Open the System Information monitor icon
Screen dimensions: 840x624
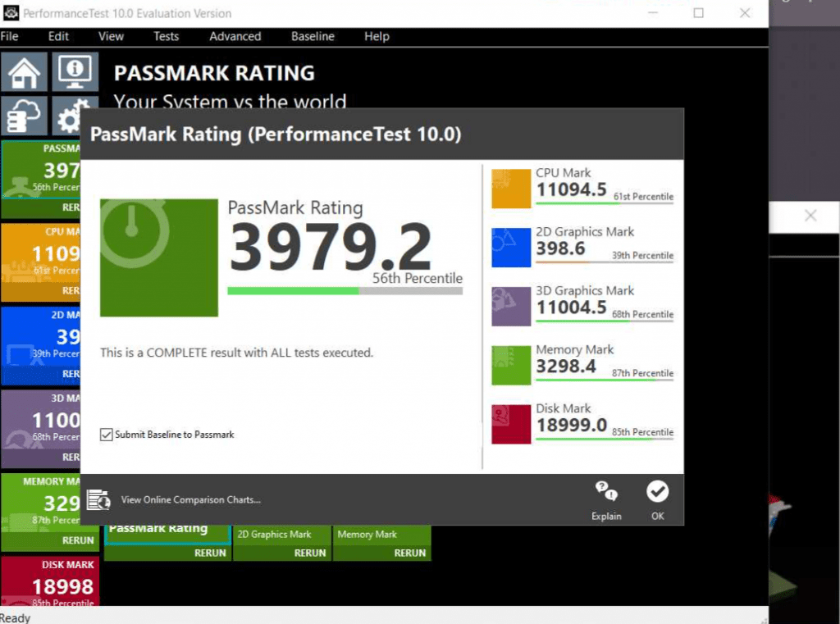coord(75,73)
